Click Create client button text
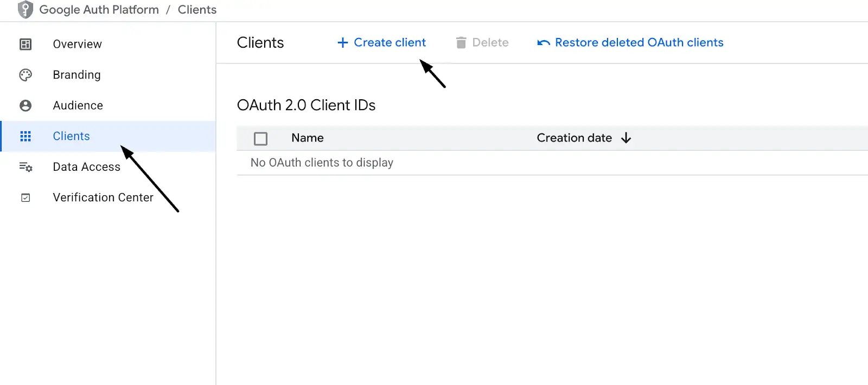The width and height of the screenshot is (868, 385). tap(390, 42)
